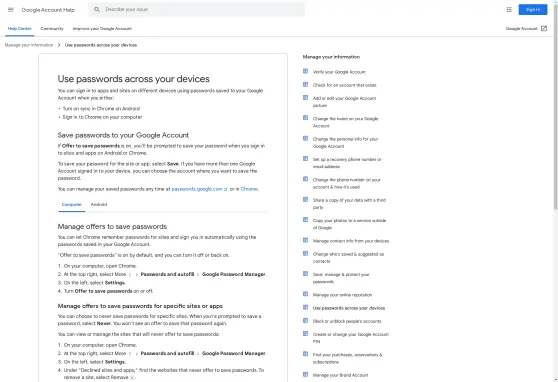Open the passwords.google.com link
Screen dimensions: 558x382
click(x=199, y=189)
